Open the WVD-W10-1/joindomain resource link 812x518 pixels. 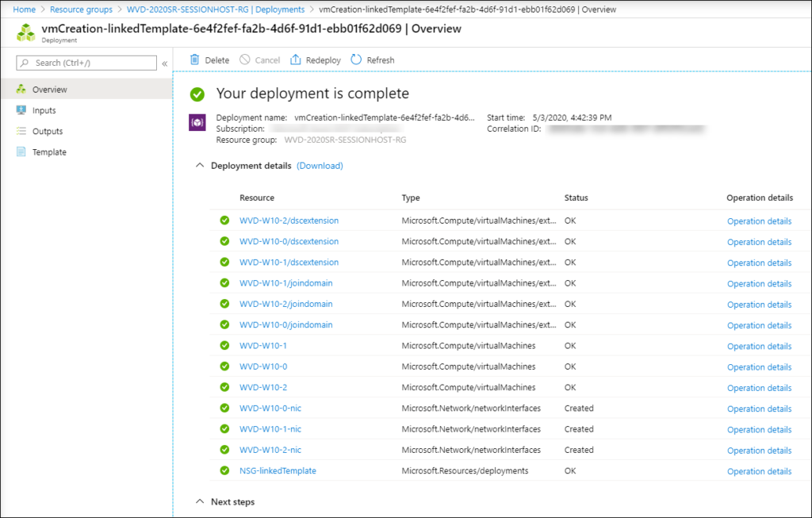click(285, 283)
